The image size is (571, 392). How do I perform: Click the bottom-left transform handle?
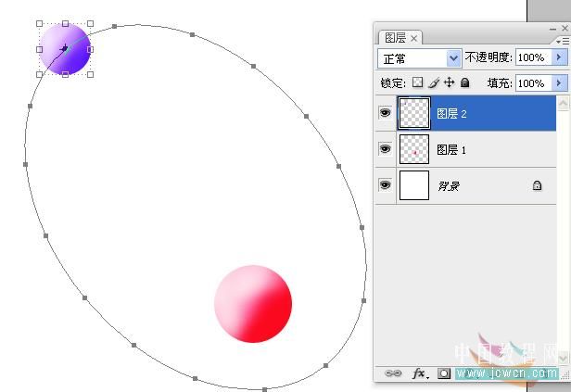pos(39,75)
